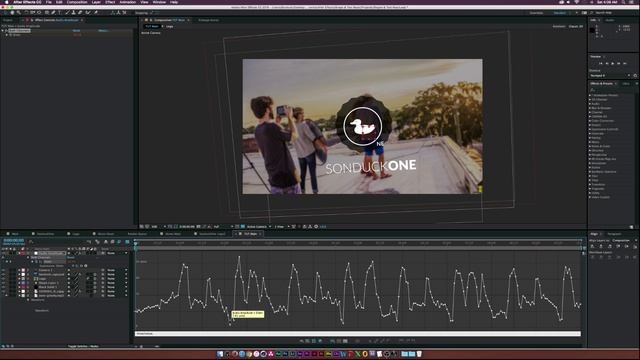Open the After Effects CC app menu
The height and width of the screenshot is (360, 640).
pyautogui.click(x=27, y=2)
